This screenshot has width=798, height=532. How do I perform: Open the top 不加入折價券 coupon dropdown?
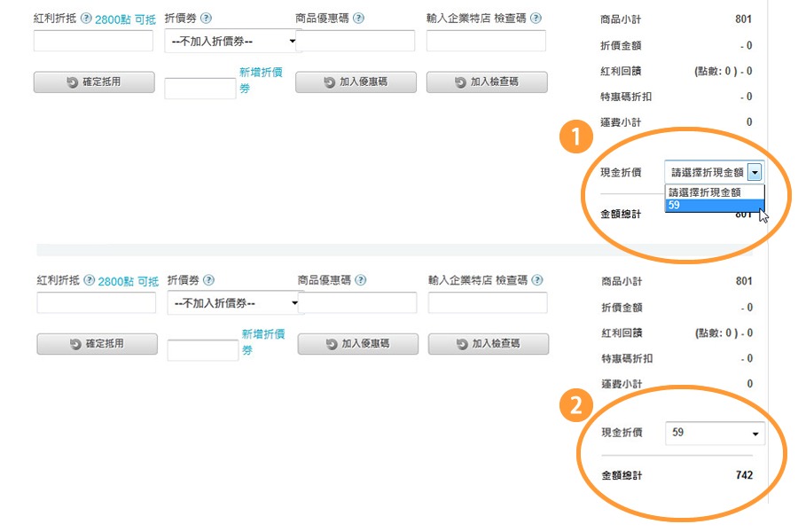[x=232, y=41]
